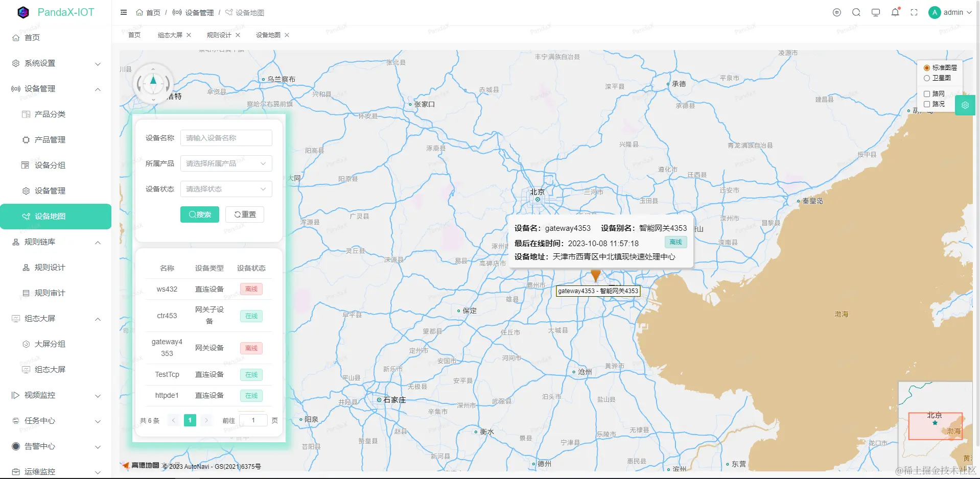Click the 高德地图 logo on the map

pyautogui.click(x=141, y=465)
